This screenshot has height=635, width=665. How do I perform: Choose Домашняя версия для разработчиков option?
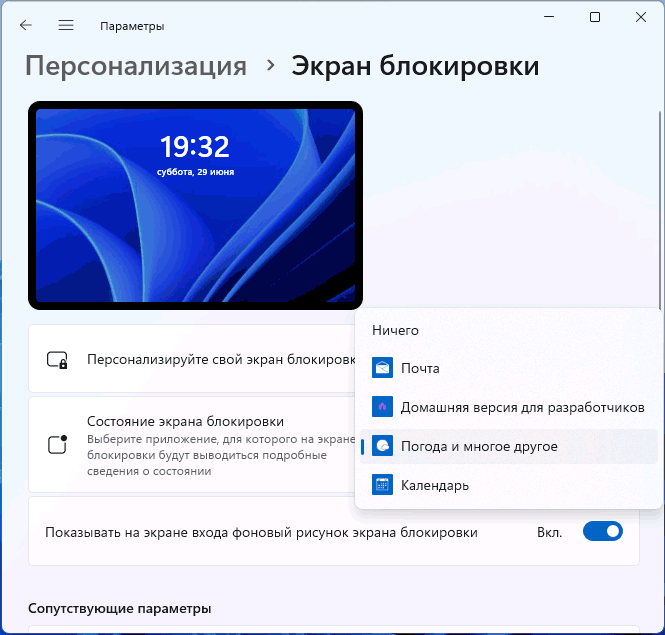pos(509,407)
